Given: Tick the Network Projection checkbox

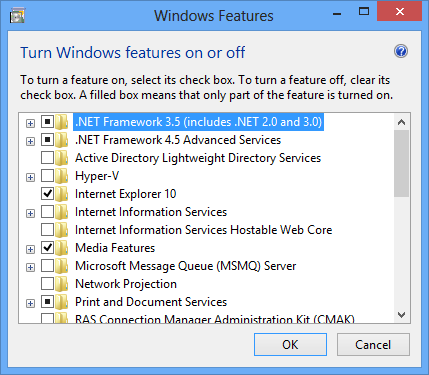Looking at the screenshot, I should coord(47,283).
